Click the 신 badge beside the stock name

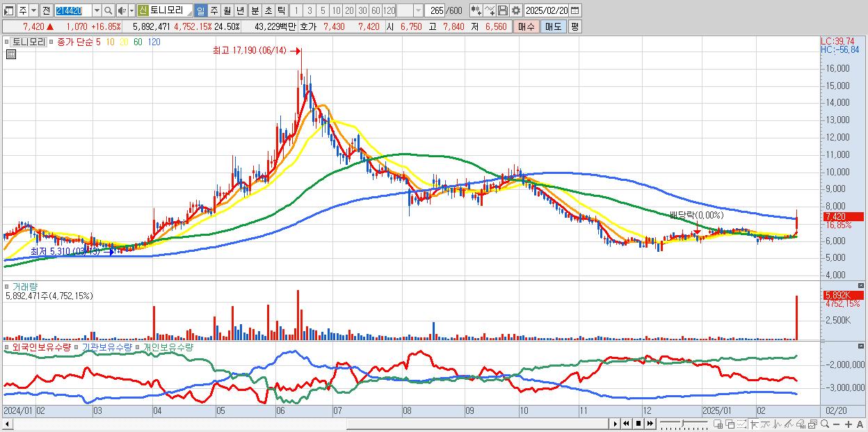coord(142,10)
